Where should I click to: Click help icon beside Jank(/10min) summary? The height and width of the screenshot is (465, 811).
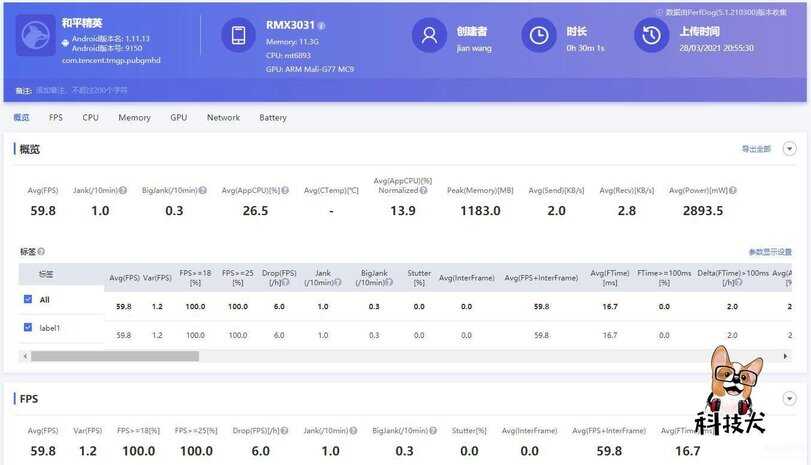tap(123, 190)
